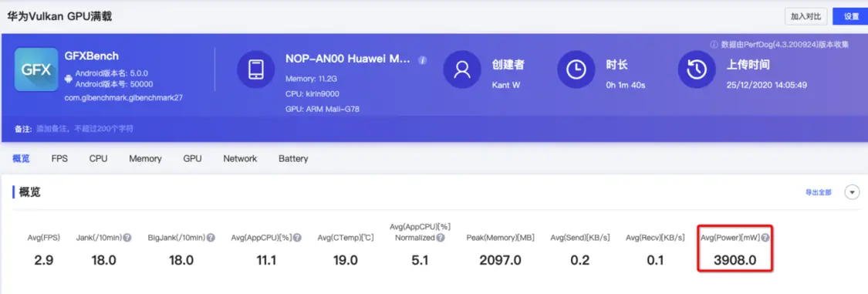868x294 pixels.
Task: Open help icon beside Avg(Power)[mW]
Action: pyautogui.click(x=765, y=238)
